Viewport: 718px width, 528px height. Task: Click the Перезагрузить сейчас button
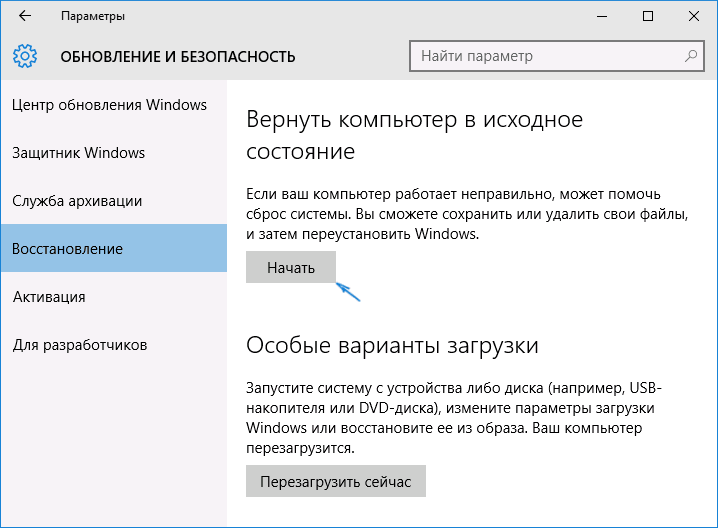(x=336, y=481)
